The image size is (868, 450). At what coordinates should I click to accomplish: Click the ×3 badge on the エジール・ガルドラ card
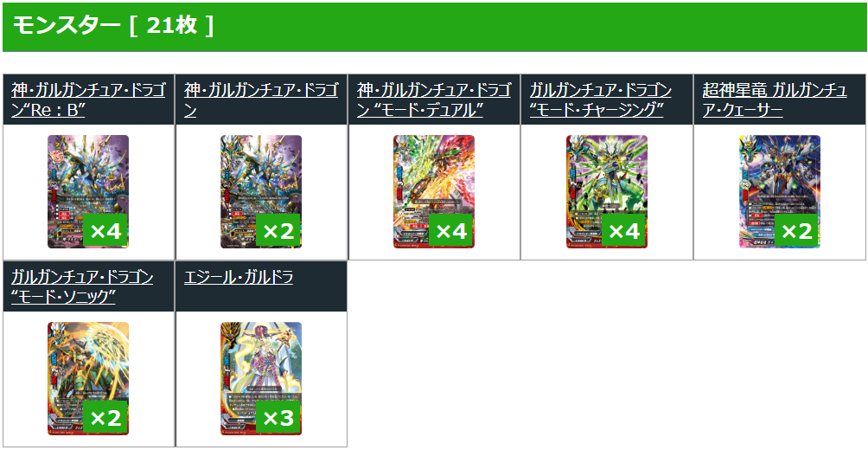click(278, 418)
